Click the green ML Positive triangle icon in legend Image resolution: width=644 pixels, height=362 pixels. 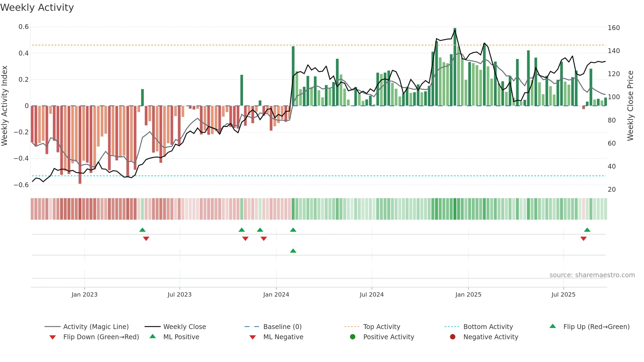[x=153, y=336]
